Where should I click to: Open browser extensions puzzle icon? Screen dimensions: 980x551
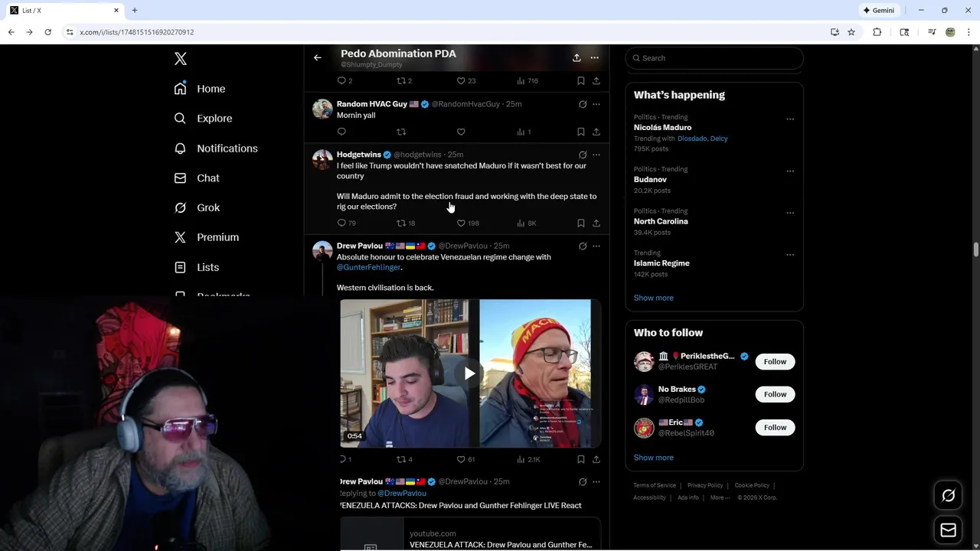coord(877,32)
